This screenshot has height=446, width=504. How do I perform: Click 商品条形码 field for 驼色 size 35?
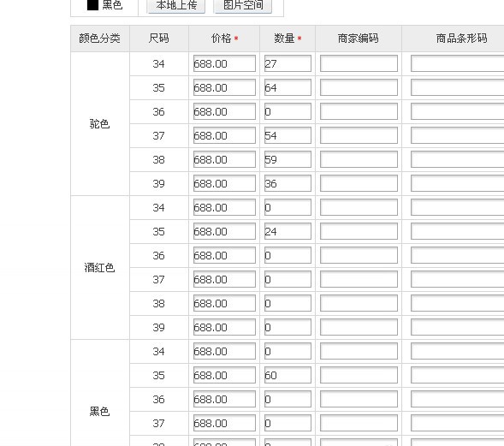458,87
